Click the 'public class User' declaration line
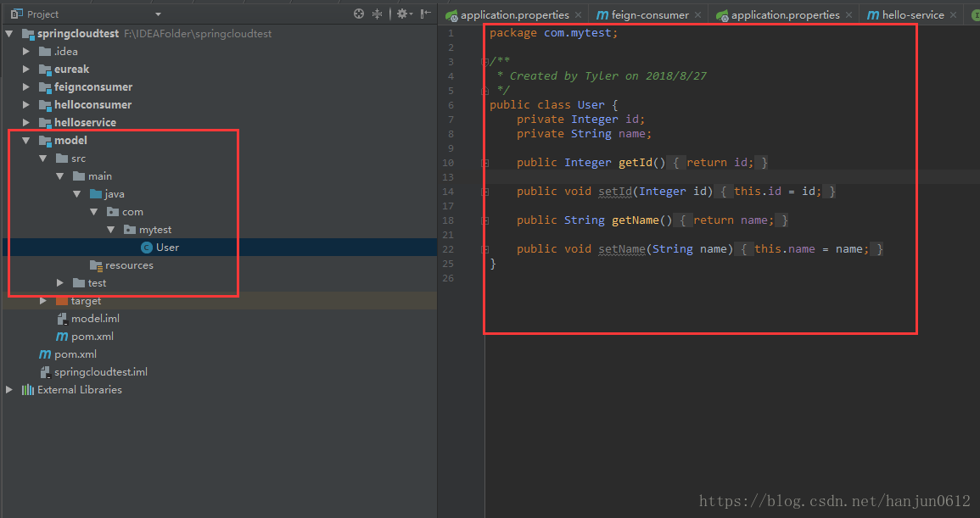980x518 pixels. 554,105
